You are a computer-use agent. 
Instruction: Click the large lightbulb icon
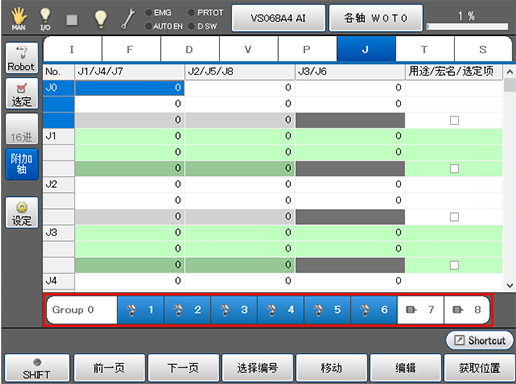[x=100, y=19]
